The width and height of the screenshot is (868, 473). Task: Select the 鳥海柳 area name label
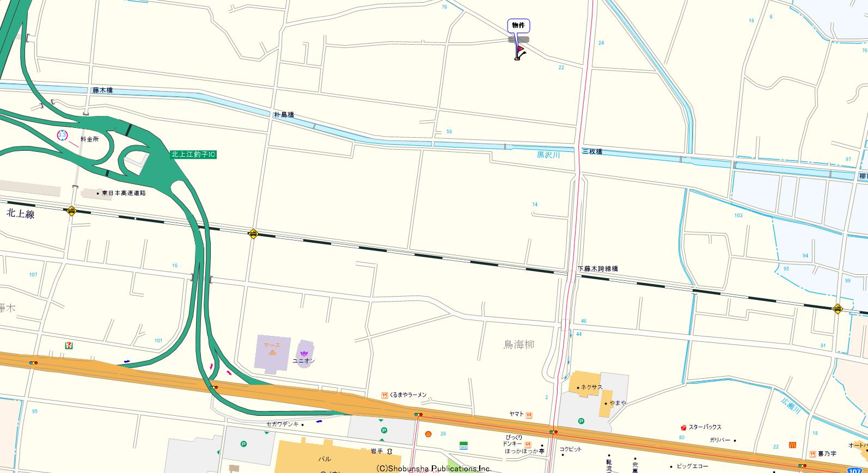[518, 345]
